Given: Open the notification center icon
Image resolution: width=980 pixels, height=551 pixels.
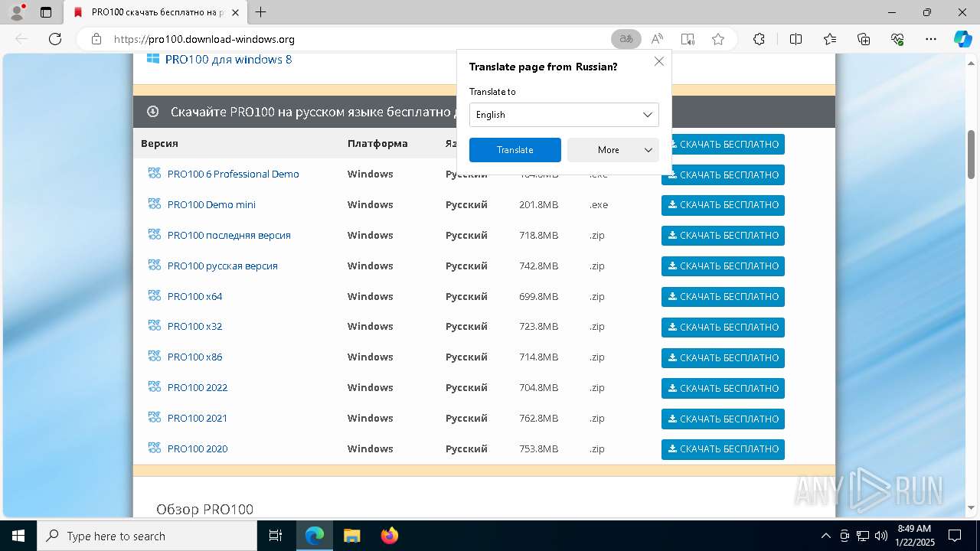Looking at the screenshot, I should coord(955,536).
